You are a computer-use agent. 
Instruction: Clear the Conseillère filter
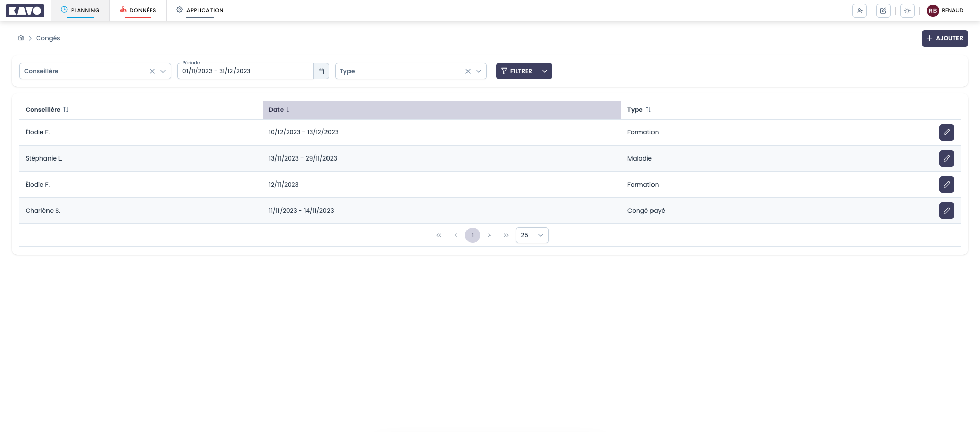[x=152, y=71]
